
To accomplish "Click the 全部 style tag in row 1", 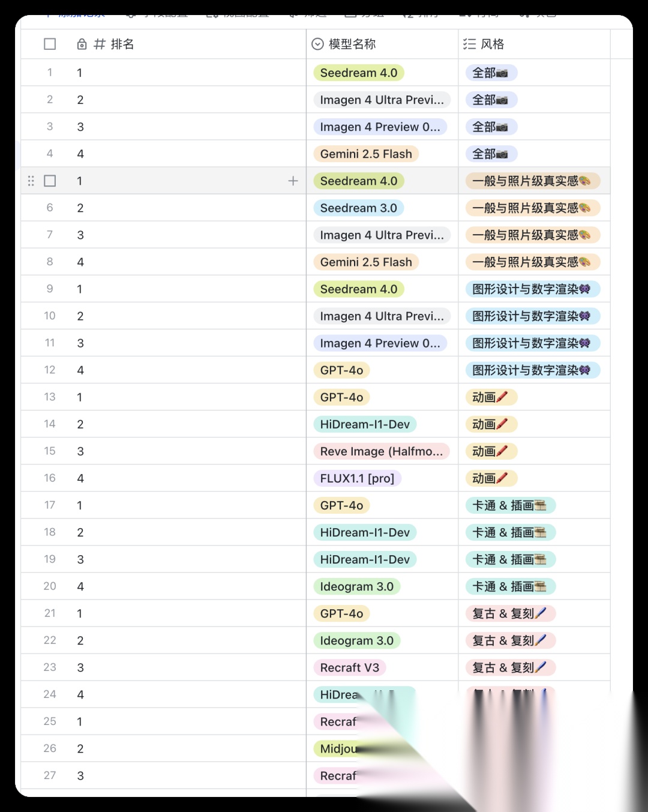I will coord(491,73).
